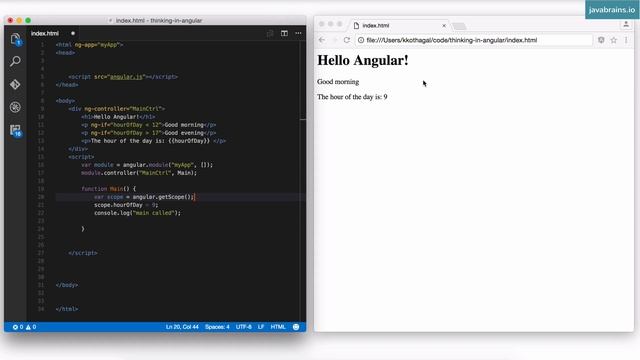Viewport: 640px width, 360px height.
Task: Open the Source Control view
Action: pyautogui.click(x=16, y=84)
